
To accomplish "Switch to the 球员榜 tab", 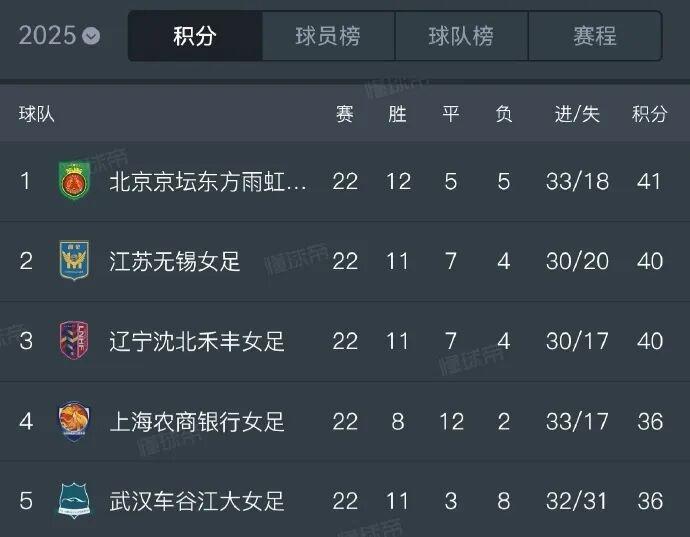I will [328, 36].
